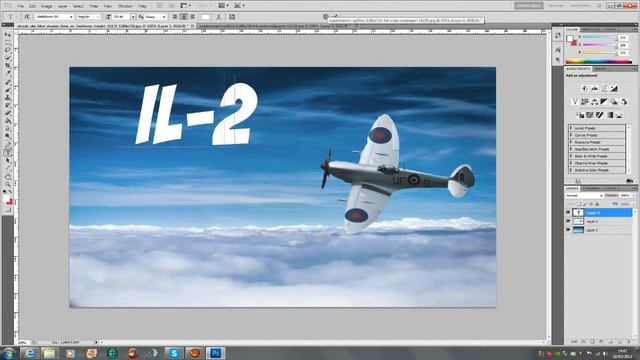Set right text alignment
Screen dimensions: 640x360
click(192, 17)
